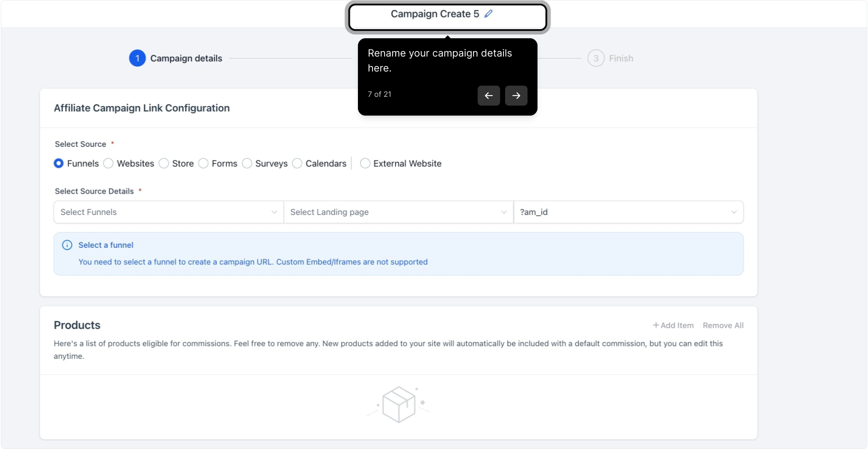Choose Websites as the source
This screenshot has height=449, width=868.
(108, 163)
